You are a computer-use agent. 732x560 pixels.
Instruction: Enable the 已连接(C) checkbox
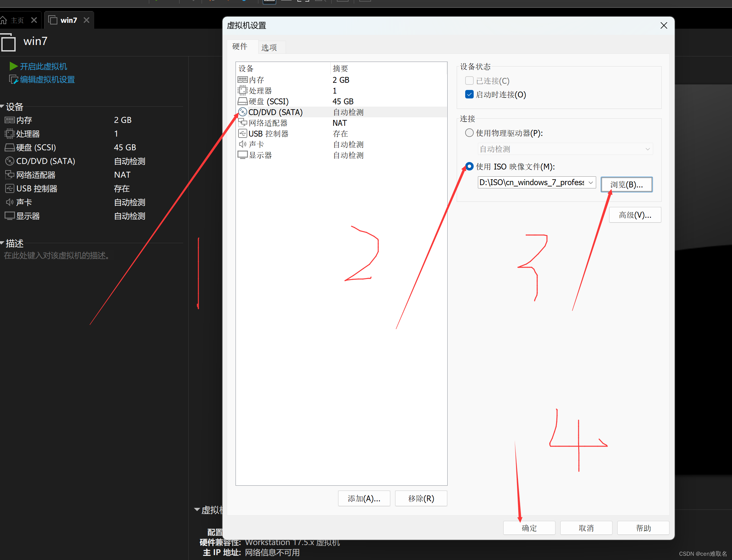pyautogui.click(x=469, y=81)
